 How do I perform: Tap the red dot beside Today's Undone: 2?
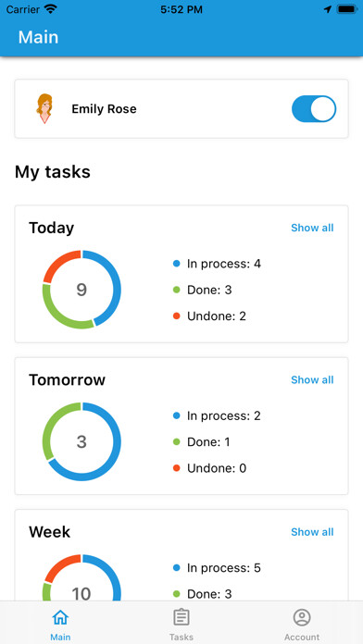(176, 316)
